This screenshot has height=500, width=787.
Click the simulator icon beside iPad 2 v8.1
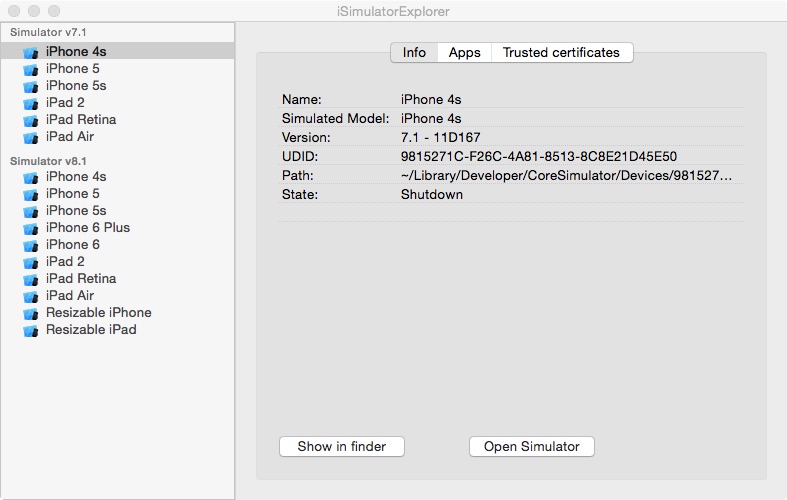(x=31, y=263)
